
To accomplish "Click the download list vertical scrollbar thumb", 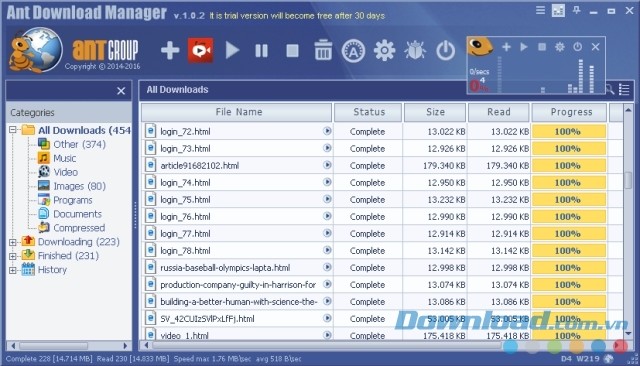I will [x=628, y=181].
